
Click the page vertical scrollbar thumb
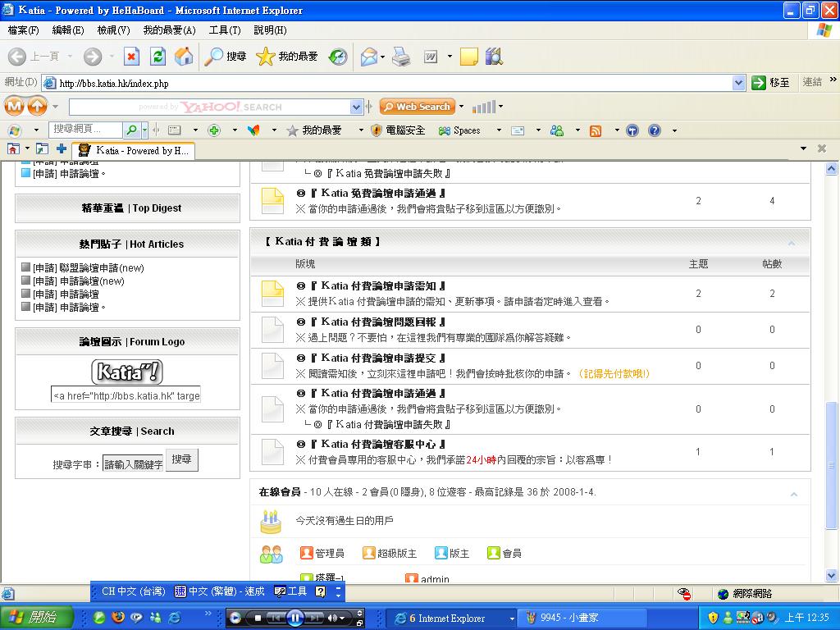[831, 465]
